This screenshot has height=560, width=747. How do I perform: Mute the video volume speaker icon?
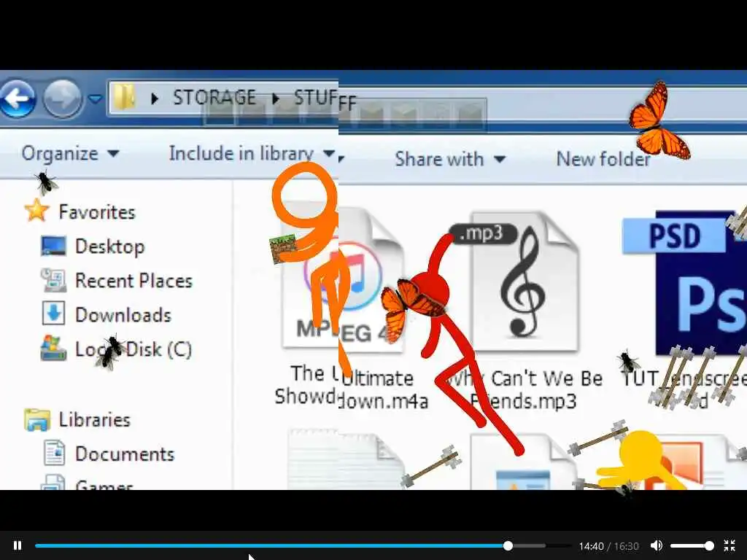pos(657,545)
